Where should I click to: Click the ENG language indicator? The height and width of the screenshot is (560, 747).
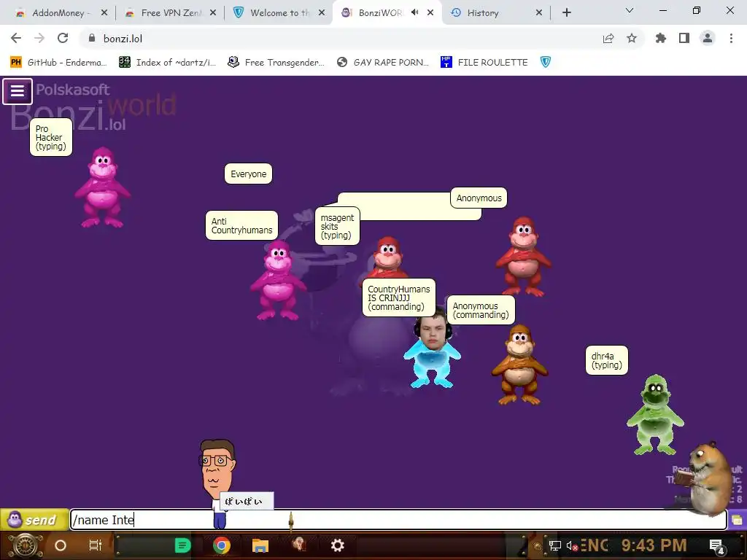tap(594, 545)
